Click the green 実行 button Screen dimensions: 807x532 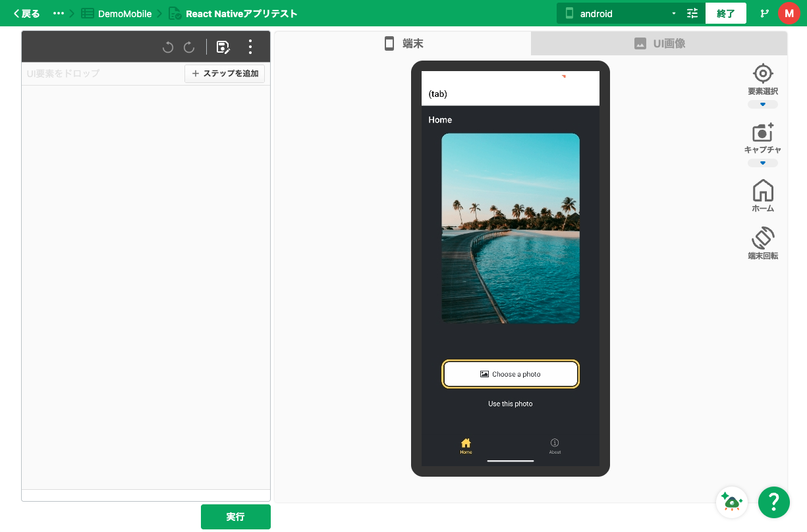235,517
